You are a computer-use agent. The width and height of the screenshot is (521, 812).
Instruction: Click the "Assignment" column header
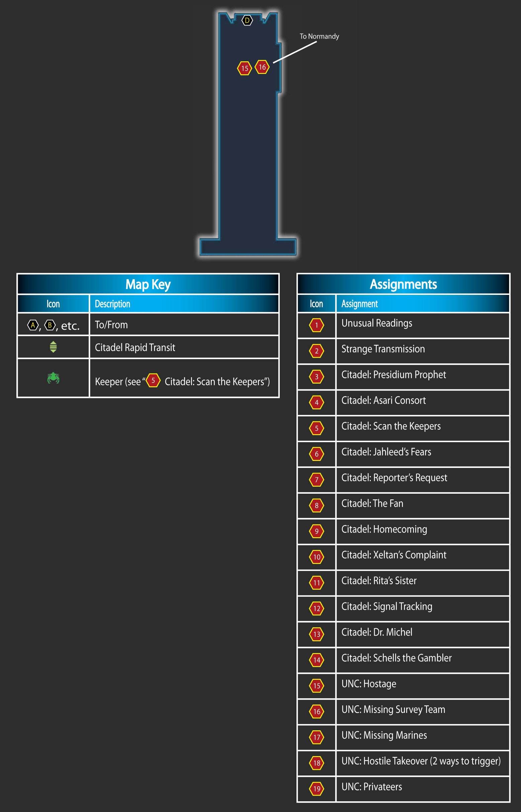point(359,304)
